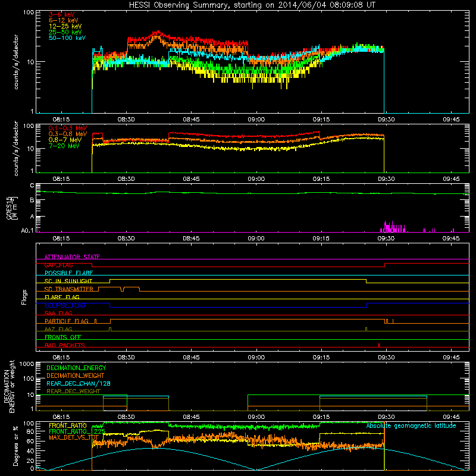476x476 pixels.
Task: Select the A0.1 tick on GOES axis
Action: click(x=27, y=231)
